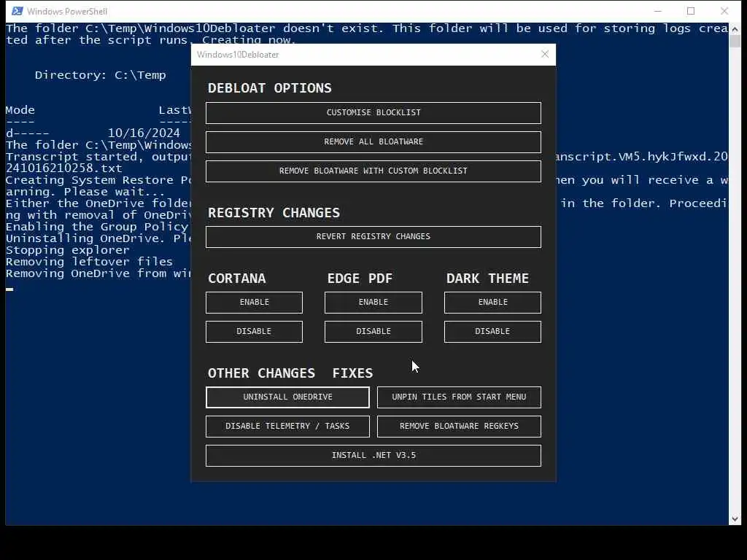
Task: Maximize the Windows PowerShell window
Action: (x=691, y=11)
